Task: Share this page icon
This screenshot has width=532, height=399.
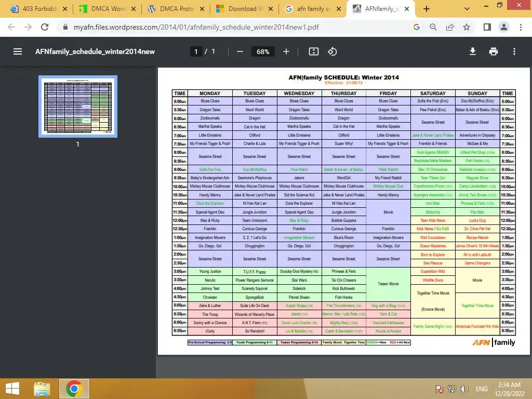Action: tap(450, 27)
